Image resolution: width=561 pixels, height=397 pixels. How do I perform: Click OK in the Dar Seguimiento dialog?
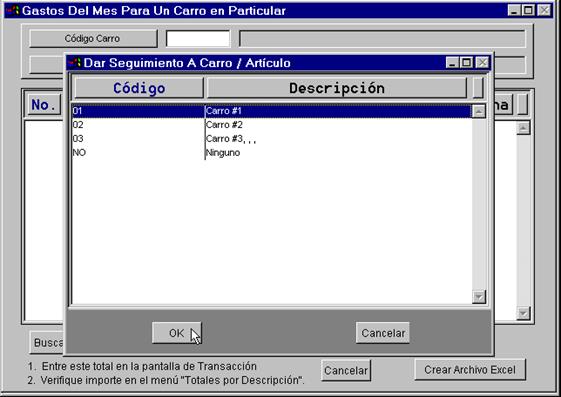tap(177, 333)
